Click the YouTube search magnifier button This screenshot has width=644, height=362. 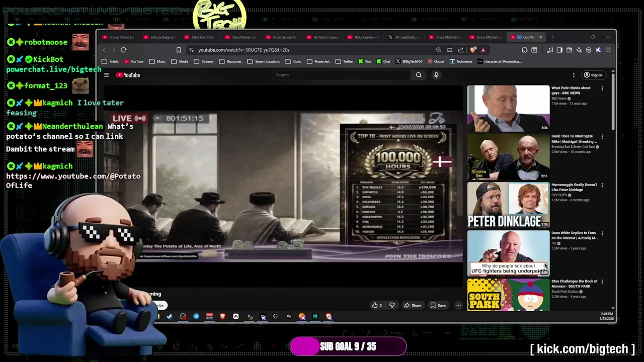[419, 75]
